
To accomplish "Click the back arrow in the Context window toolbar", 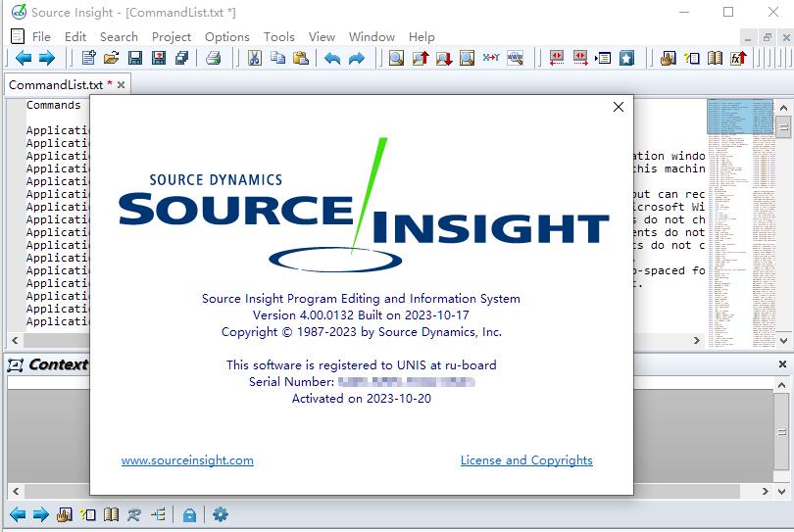I will click(18, 514).
